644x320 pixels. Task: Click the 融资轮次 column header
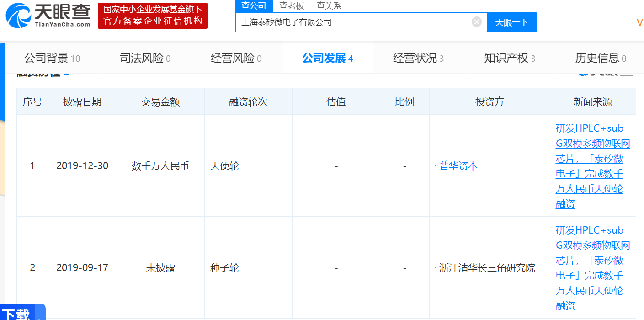tap(248, 102)
